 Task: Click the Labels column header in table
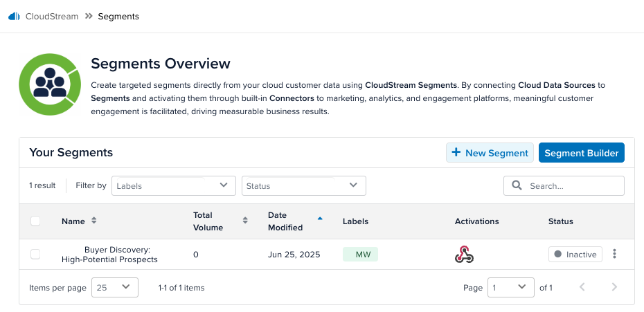point(355,221)
